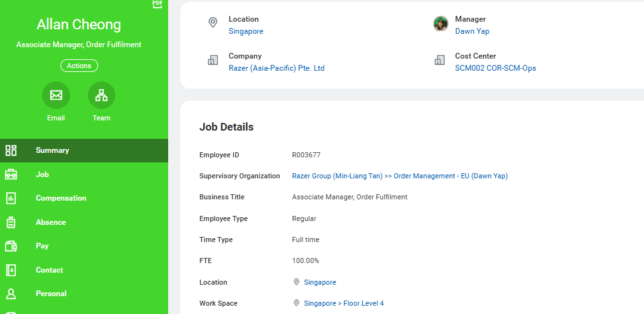The image size is (644, 314).
Task: Click the Work Space label
Action: [x=218, y=303]
